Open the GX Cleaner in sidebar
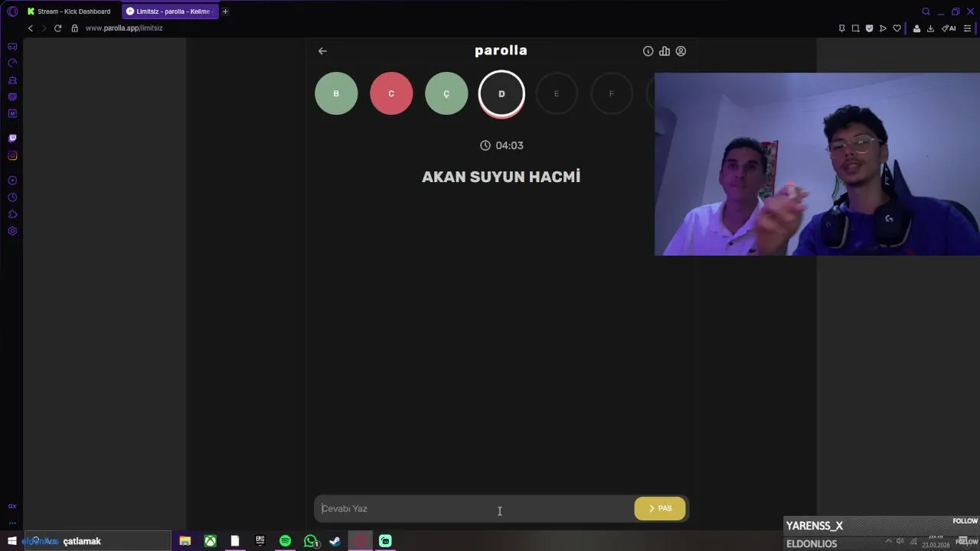Screen dimensions: 980x551 [x=12, y=80]
